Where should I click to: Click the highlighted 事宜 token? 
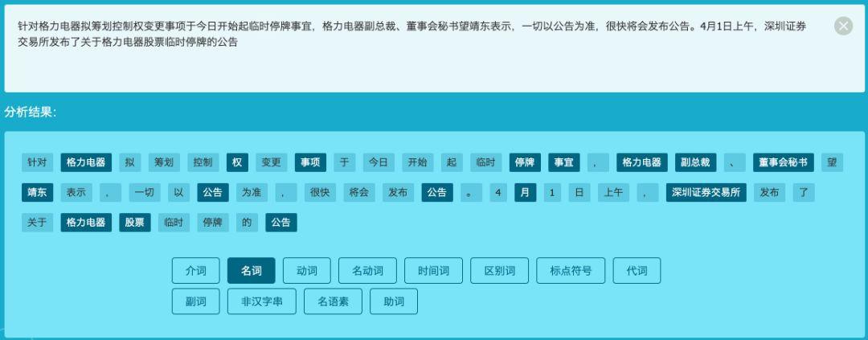click(x=564, y=163)
